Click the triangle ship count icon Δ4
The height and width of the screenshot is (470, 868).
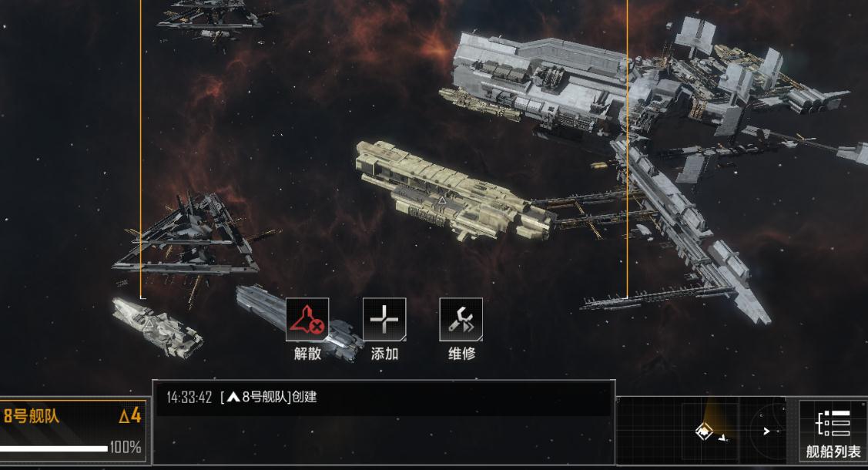tap(130, 416)
